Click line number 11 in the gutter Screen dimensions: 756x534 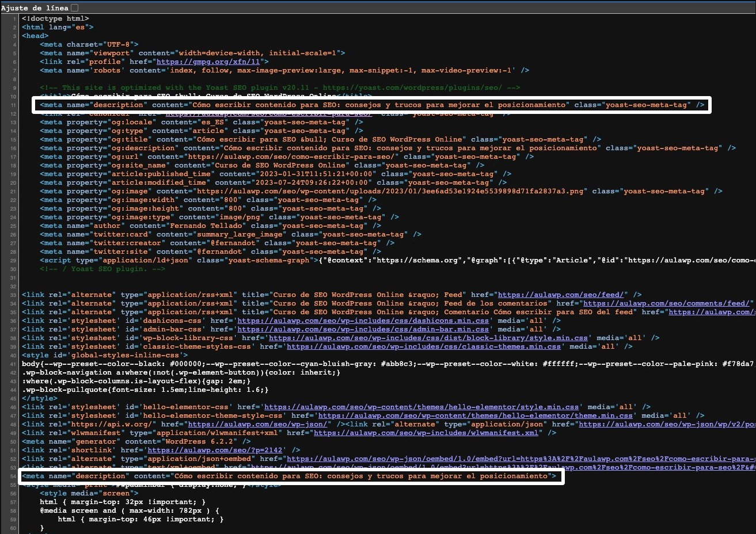coord(13,105)
